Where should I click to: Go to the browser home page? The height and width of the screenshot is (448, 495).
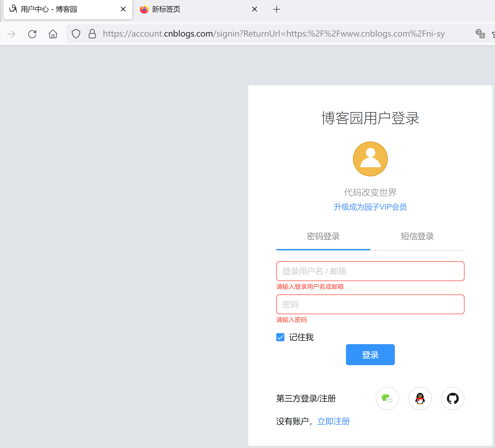[x=53, y=34]
